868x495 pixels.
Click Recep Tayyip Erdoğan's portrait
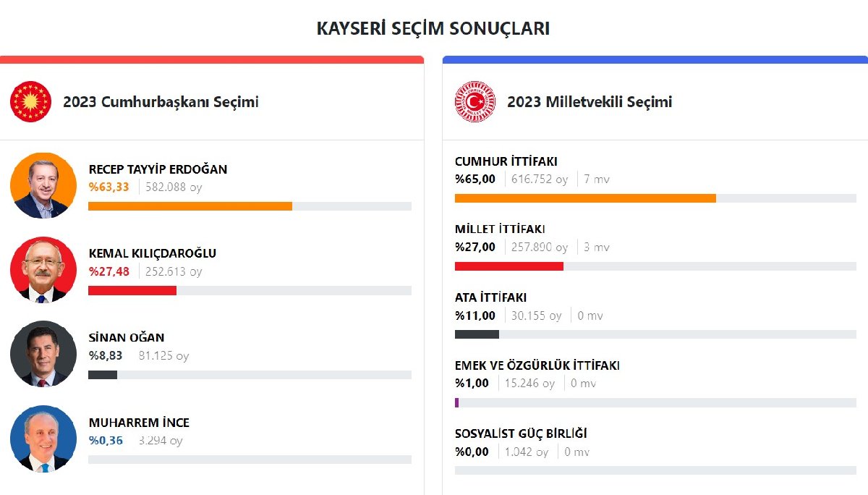coord(43,185)
